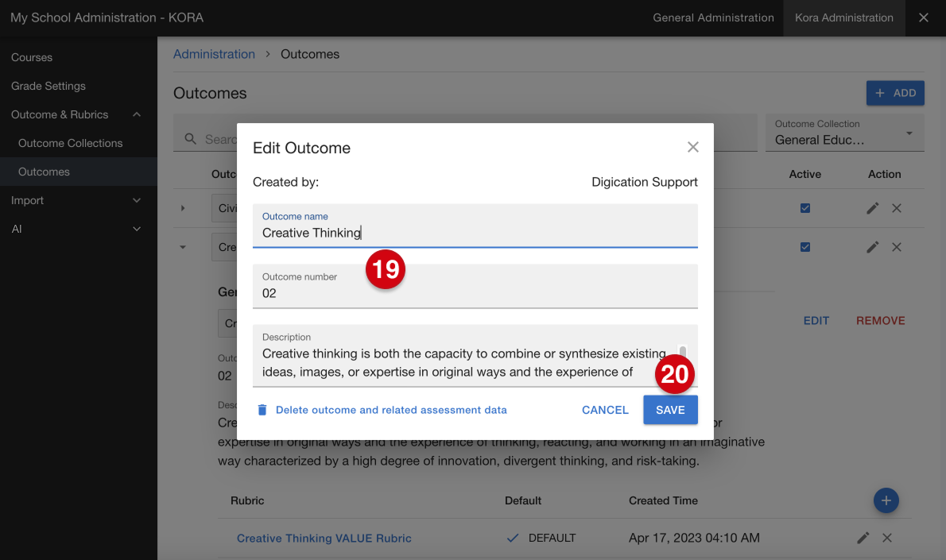
Task: Open Grade Settings in the sidebar
Action: coord(48,86)
